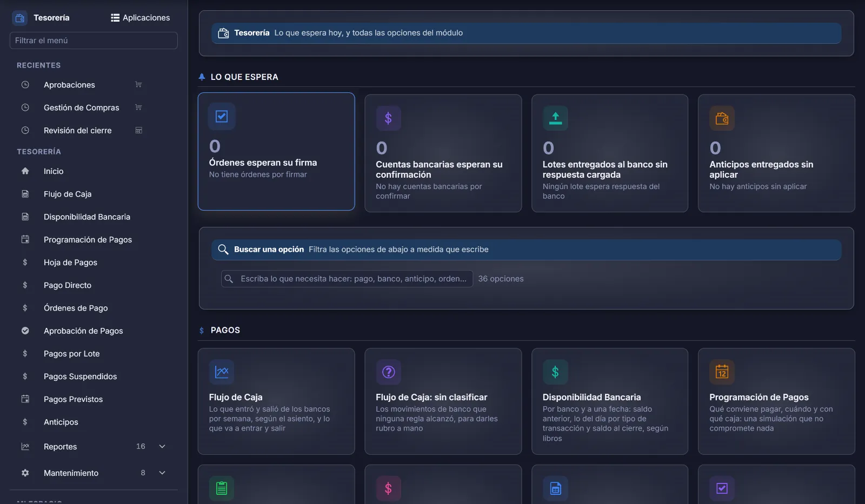The height and width of the screenshot is (504, 865).
Task: Click the bell icon by LO QUE ESPERA
Action: (x=202, y=77)
